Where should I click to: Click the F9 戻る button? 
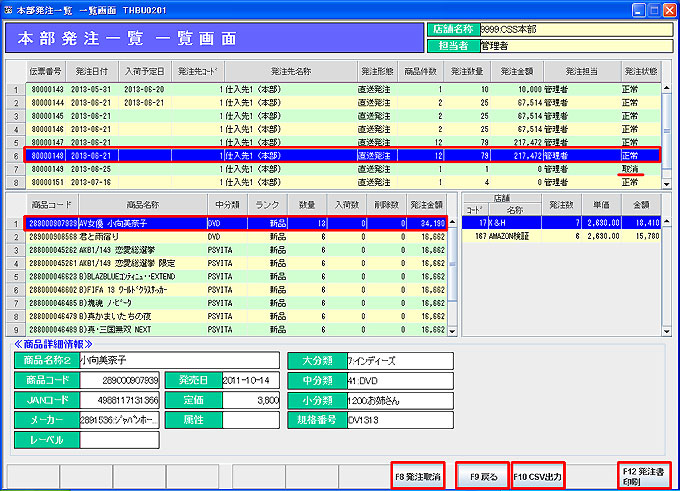click(x=482, y=476)
